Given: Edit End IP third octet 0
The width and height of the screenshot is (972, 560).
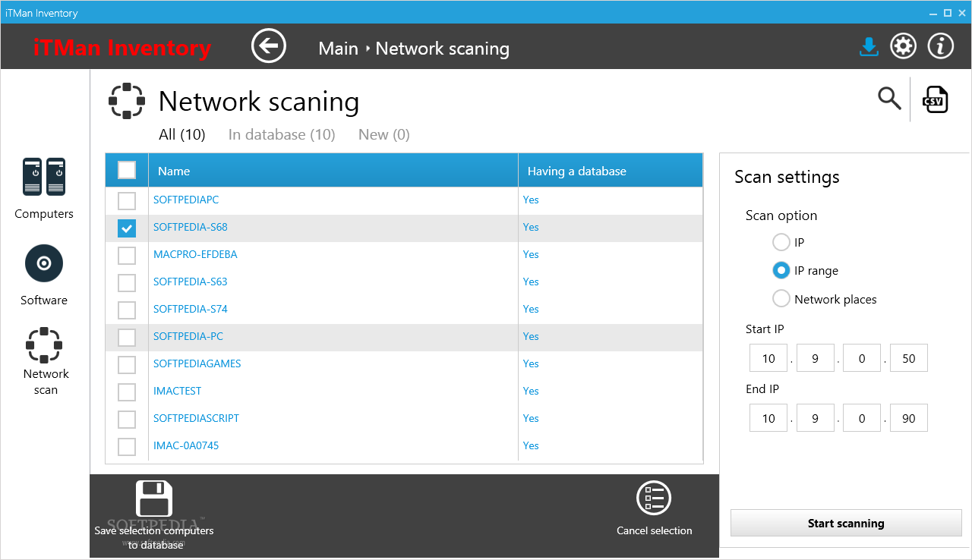Looking at the screenshot, I should tap(862, 418).
